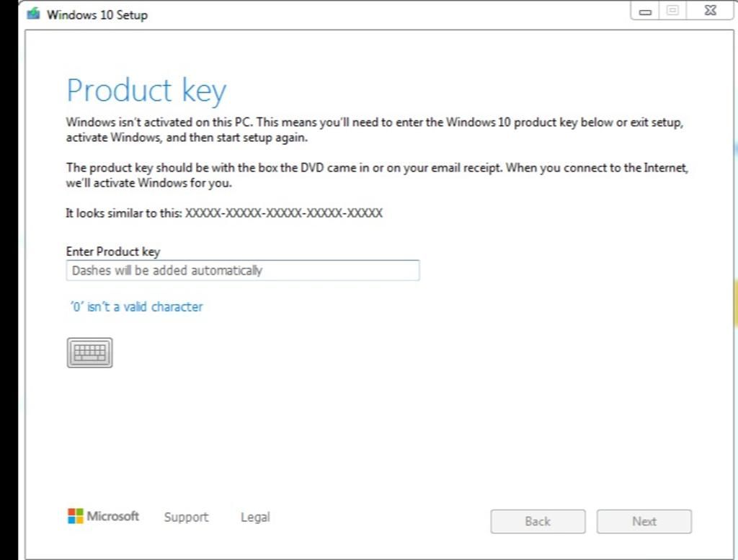Click the XXXXX-XXXXX sample key pattern
The height and width of the screenshot is (560, 738).
pyautogui.click(x=284, y=213)
